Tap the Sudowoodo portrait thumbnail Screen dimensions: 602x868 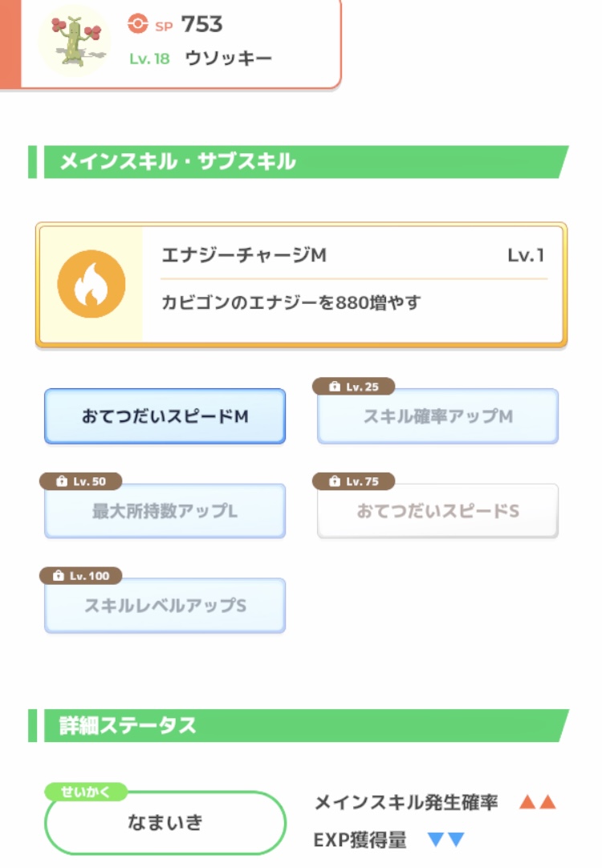pyautogui.click(x=75, y=40)
